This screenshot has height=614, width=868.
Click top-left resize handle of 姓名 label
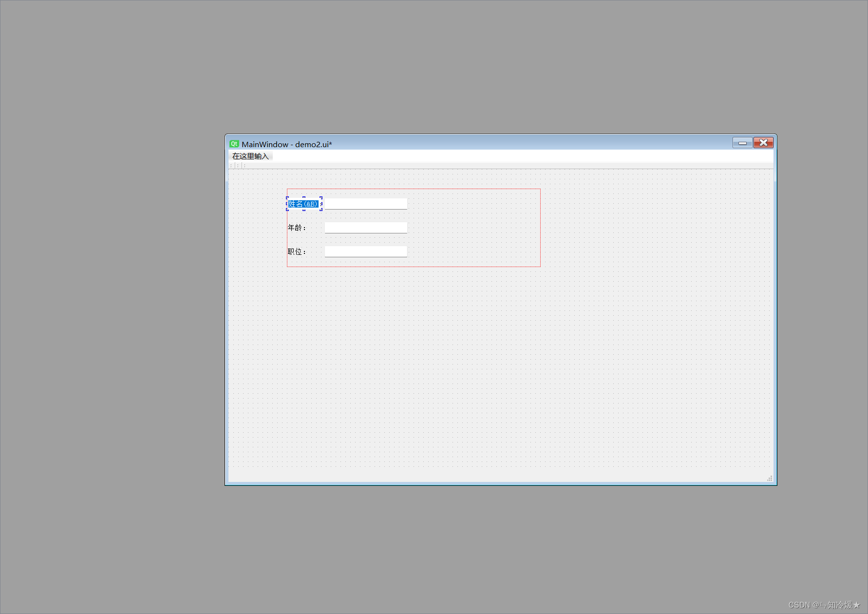(x=287, y=198)
